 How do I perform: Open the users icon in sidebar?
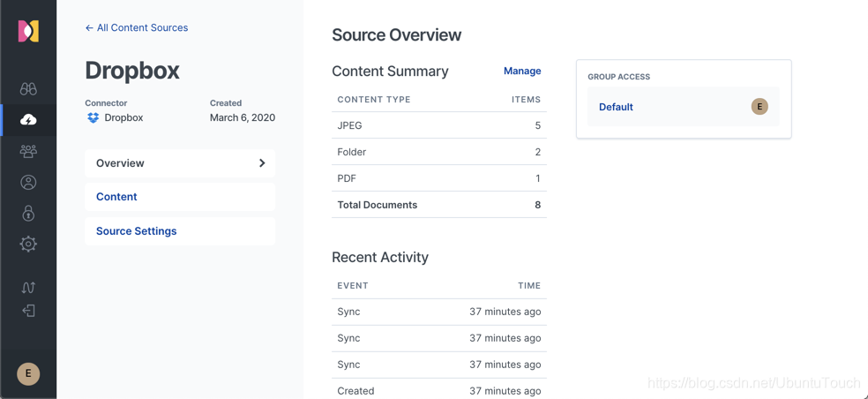click(x=28, y=183)
